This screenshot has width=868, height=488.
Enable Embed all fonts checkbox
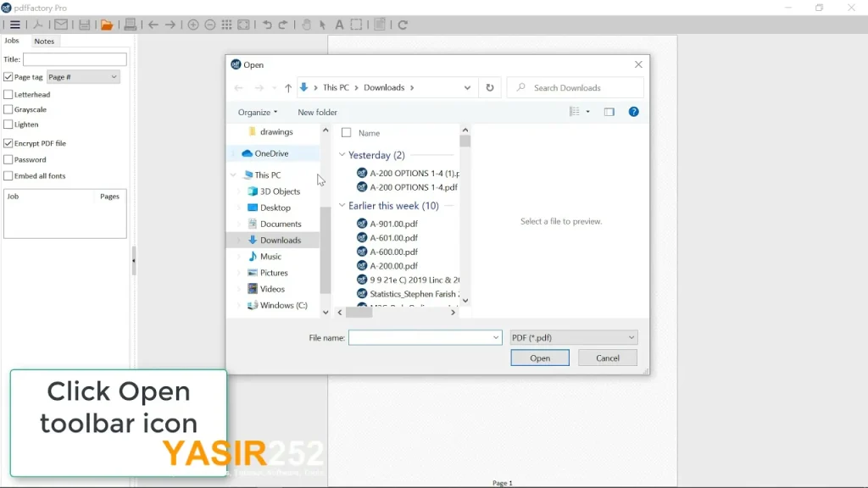(8, 176)
